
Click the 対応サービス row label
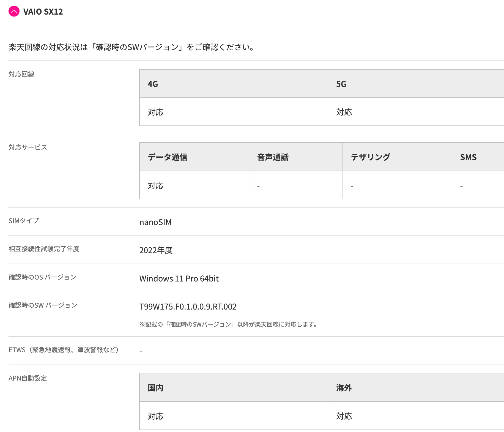(x=28, y=147)
